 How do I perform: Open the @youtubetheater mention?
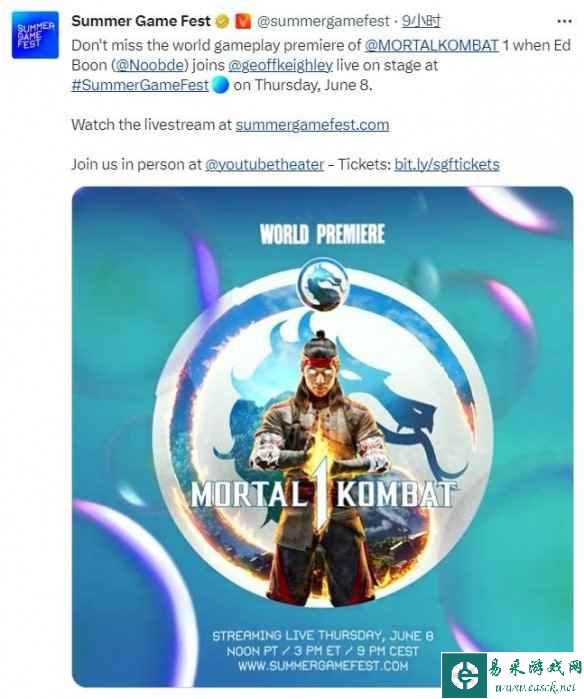click(264, 164)
